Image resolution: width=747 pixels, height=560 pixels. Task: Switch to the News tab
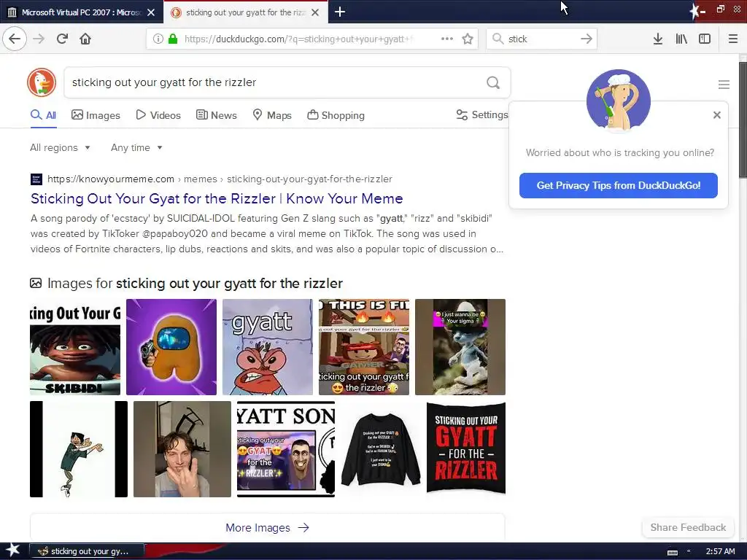[x=217, y=115]
